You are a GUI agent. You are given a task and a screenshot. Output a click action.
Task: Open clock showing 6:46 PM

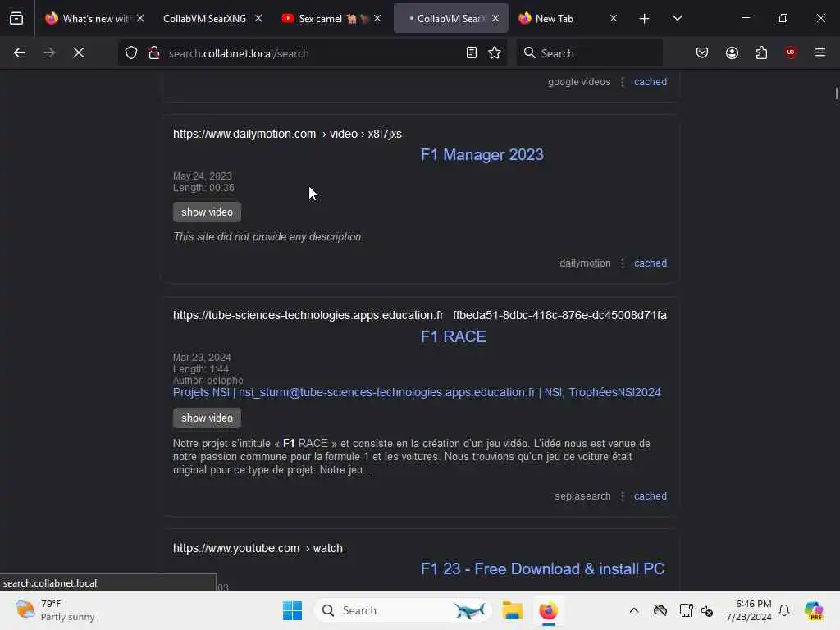tap(748, 610)
